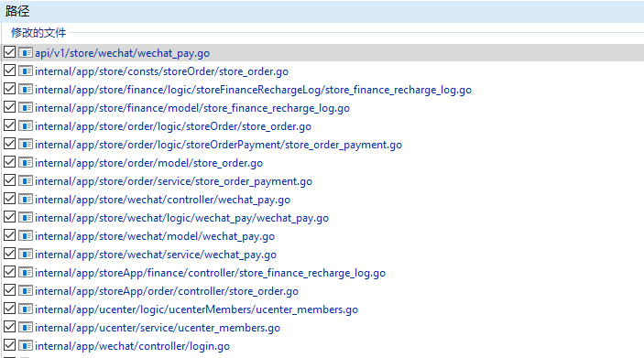The image size is (644, 358).
Task: Select path internal/app/store/wechat/service/wechat_pay.go
Action: coord(156,255)
